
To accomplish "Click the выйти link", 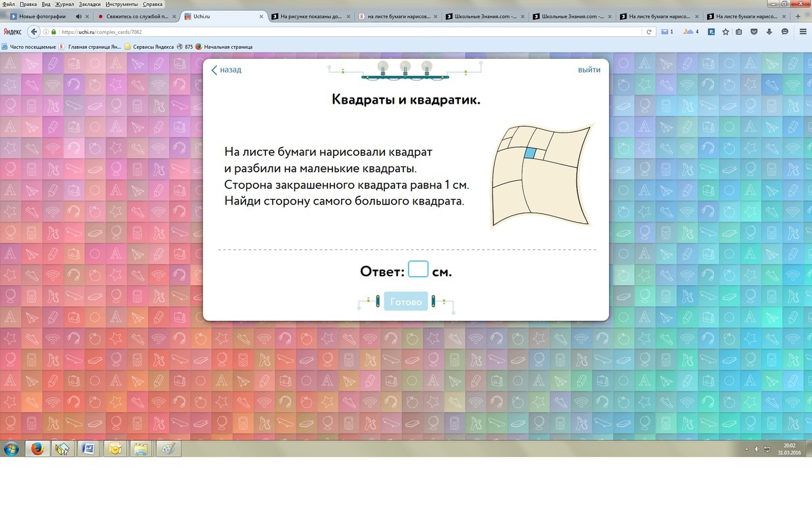I will pos(589,70).
